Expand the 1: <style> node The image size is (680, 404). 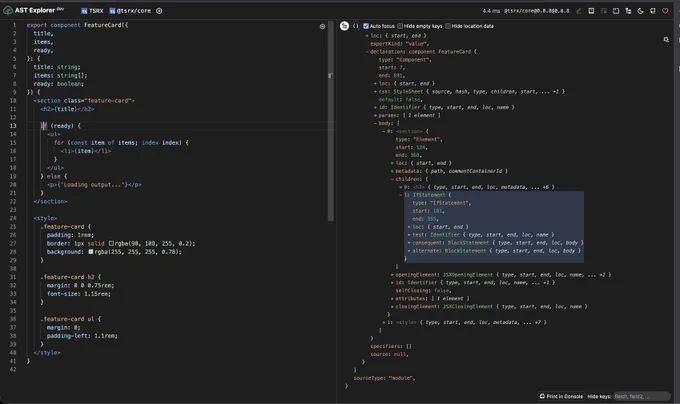[384, 322]
